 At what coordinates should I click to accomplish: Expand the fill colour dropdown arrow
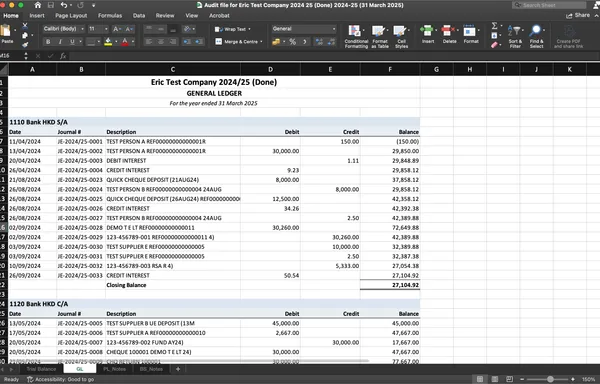coord(116,42)
